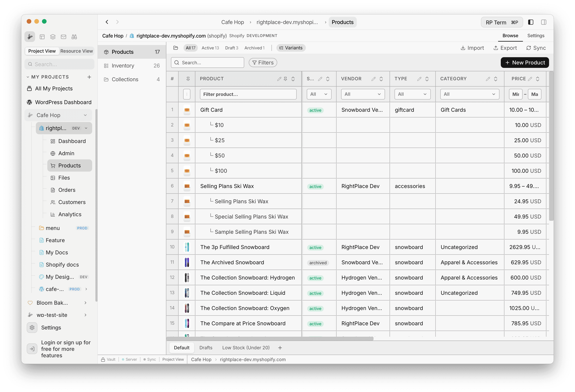Viewport: 575px width, 392px height.
Task: Click the Import icon above the table
Action: point(463,48)
